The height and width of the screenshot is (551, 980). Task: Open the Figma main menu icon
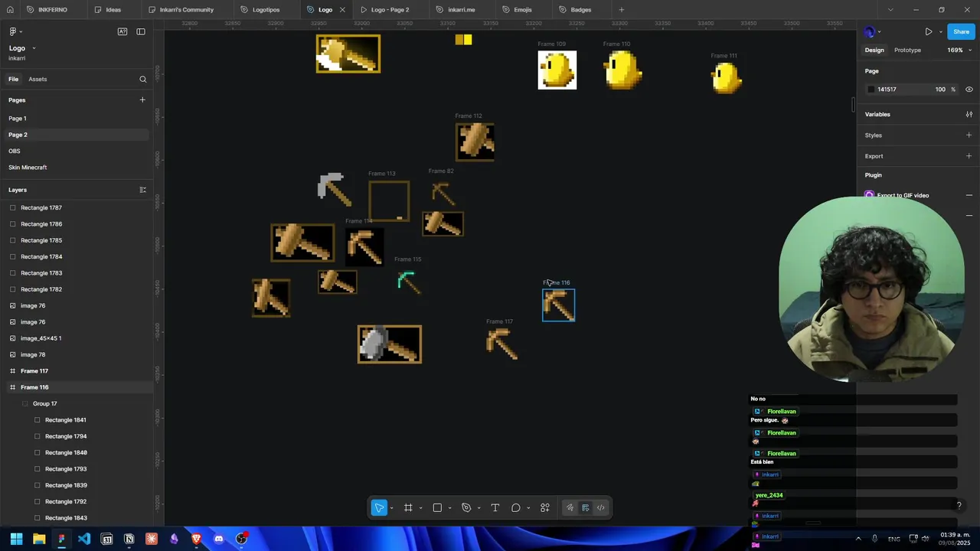[x=13, y=31]
